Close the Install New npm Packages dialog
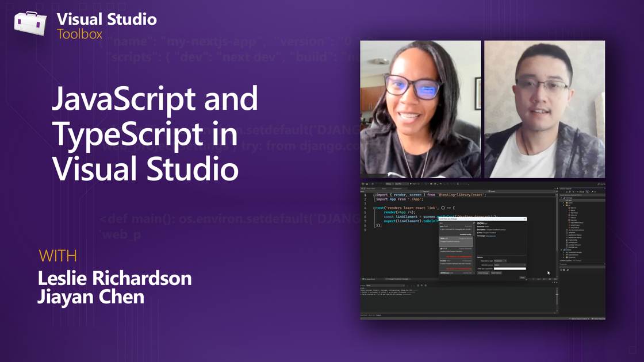The image size is (644, 362). coord(524,218)
